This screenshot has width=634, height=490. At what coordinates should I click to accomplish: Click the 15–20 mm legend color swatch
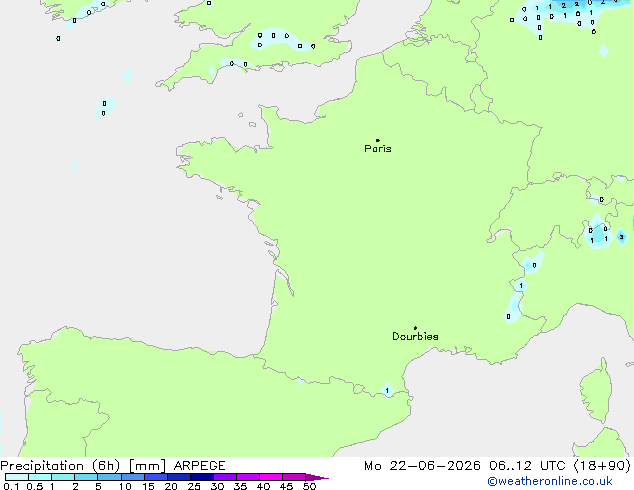156,477
